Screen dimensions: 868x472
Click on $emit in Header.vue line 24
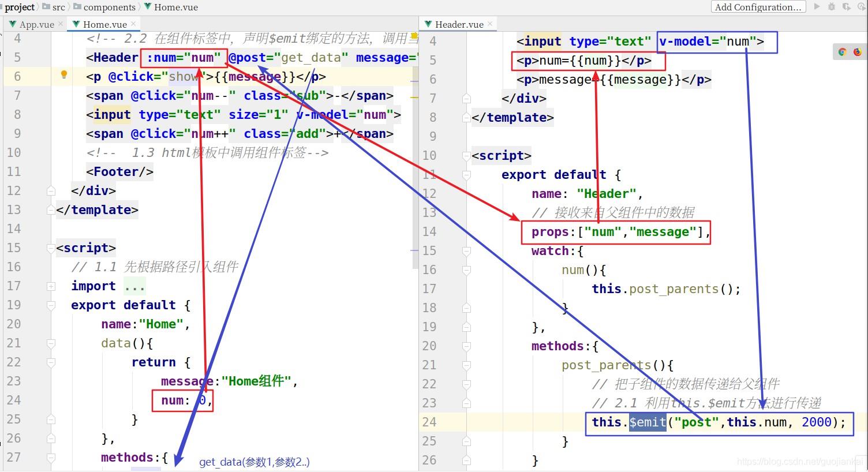tap(648, 422)
